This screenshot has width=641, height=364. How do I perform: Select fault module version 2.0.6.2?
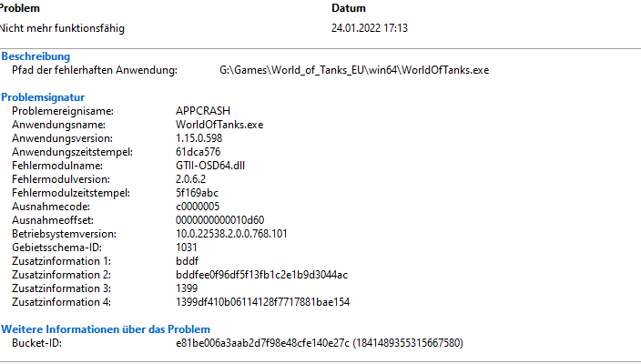(190, 179)
